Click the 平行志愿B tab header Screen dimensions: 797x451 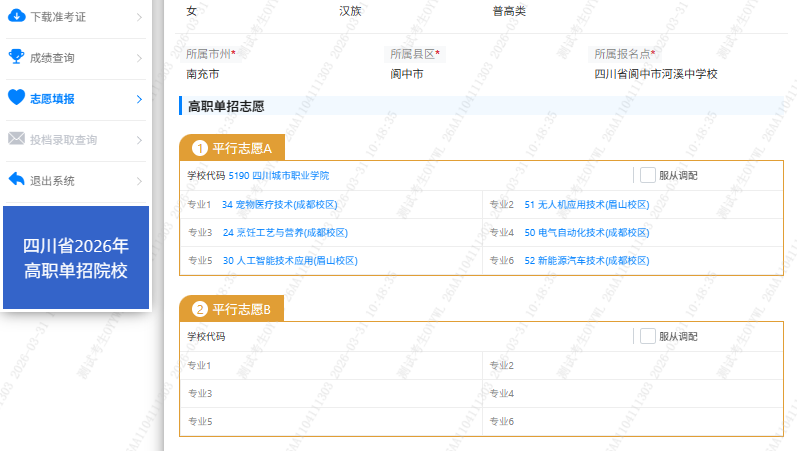tap(231, 309)
